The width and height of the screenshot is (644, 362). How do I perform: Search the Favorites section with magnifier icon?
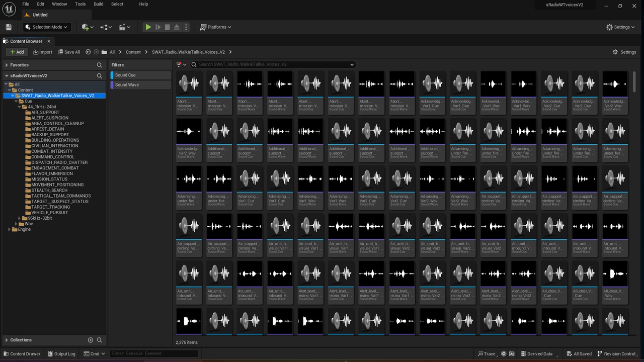point(100,65)
